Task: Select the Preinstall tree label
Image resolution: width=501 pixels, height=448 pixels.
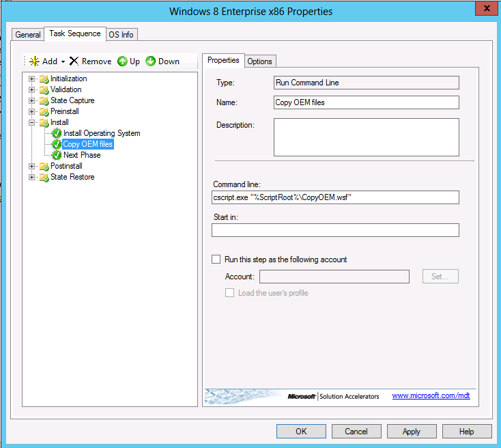Action: click(65, 111)
